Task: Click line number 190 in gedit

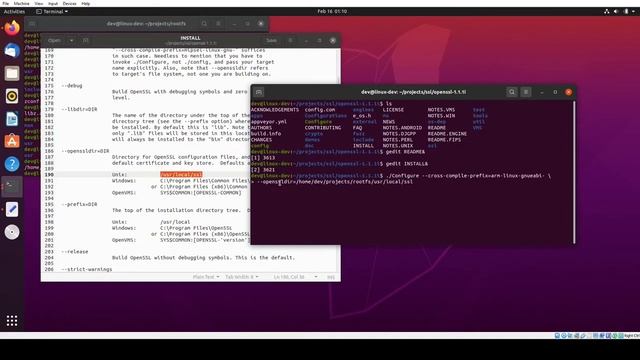Action: 49,174
